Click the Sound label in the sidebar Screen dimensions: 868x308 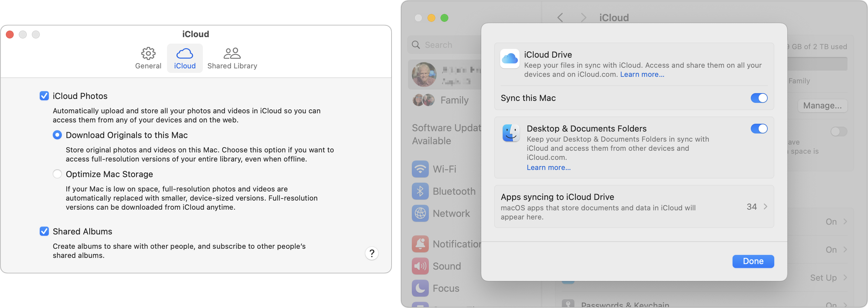coord(447,266)
